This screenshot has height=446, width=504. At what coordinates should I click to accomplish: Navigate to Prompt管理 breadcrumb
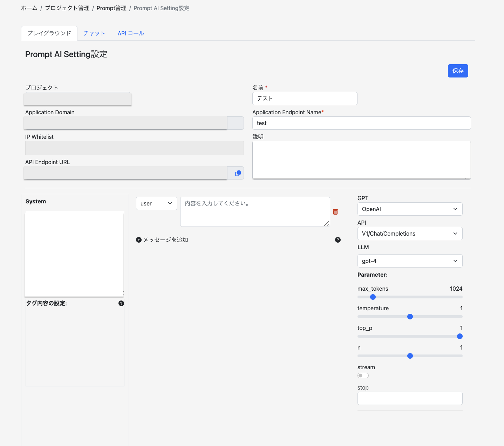[x=111, y=8]
